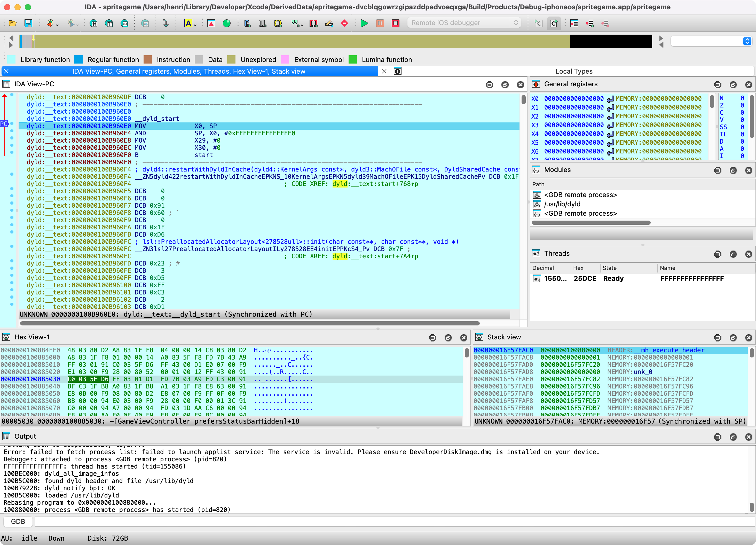Viewport: 756px width, 545px height.
Task: Pause the debugged process
Action: (x=380, y=23)
